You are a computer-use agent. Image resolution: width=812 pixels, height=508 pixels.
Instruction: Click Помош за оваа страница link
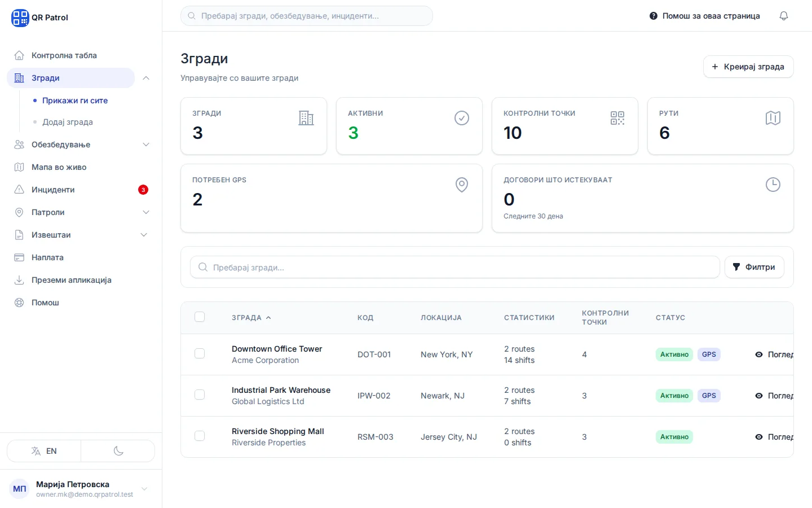705,16
